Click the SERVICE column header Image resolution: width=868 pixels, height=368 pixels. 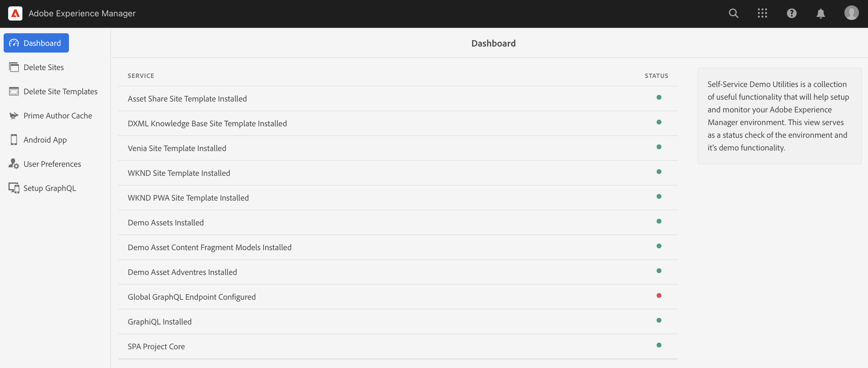pos(141,76)
